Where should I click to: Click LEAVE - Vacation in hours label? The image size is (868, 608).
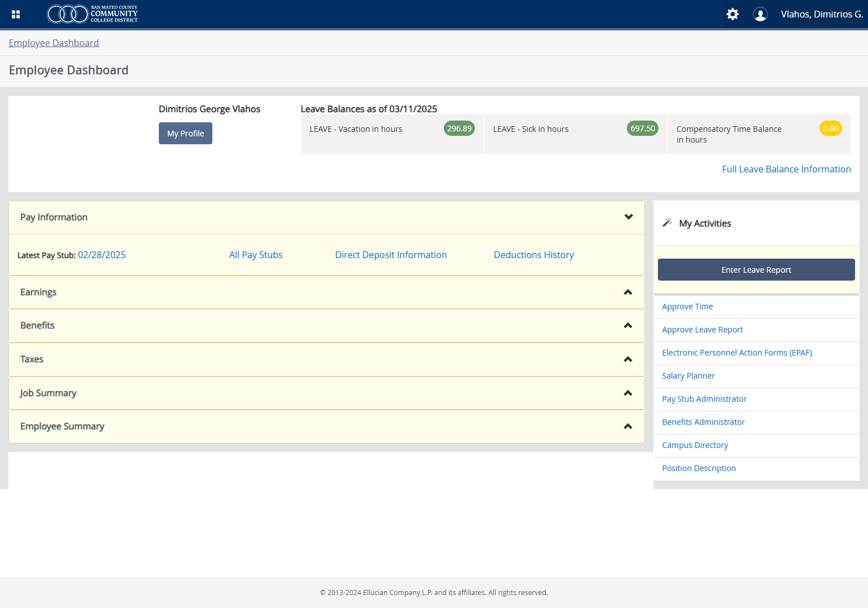tap(356, 129)
